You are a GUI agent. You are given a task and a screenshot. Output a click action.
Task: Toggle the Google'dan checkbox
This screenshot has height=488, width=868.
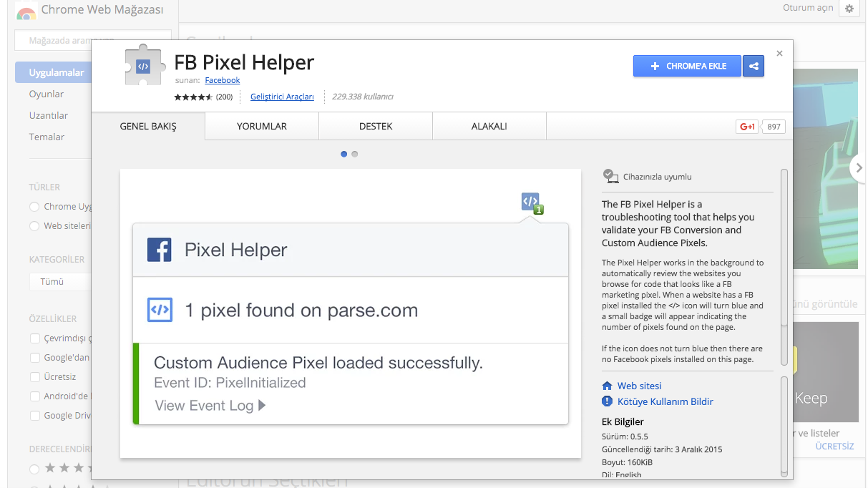pyautogui.click(x=34, y=357)
